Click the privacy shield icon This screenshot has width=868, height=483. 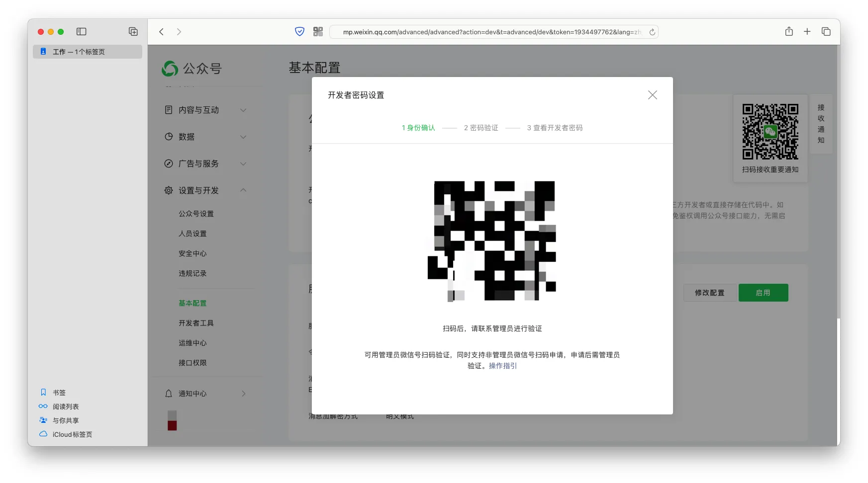(x=299, y=32)
